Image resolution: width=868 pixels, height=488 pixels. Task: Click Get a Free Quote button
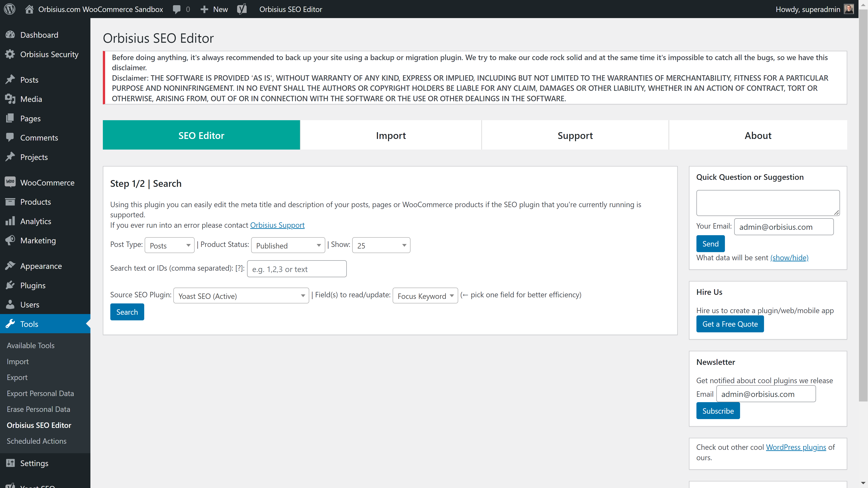730,324
